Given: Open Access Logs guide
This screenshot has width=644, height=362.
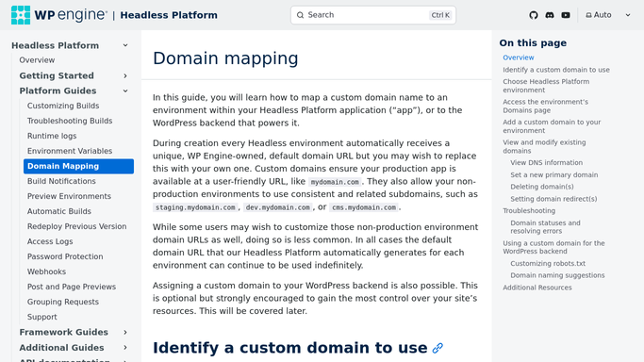Looking at the screenshot, I should (x=50, y=241).
